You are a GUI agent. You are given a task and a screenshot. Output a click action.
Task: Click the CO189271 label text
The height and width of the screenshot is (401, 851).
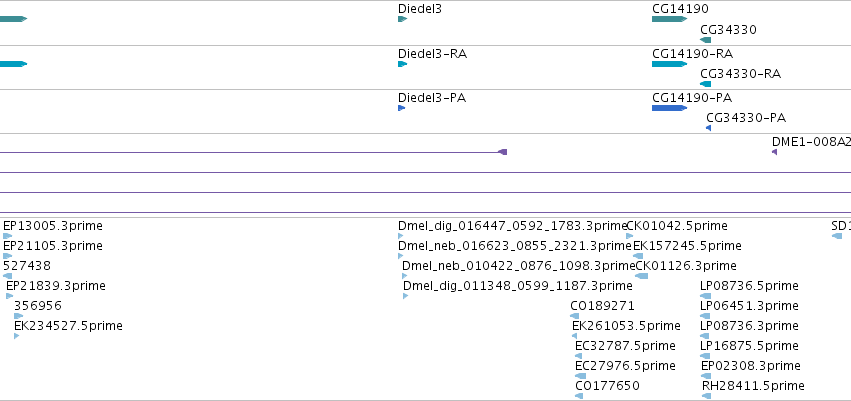(602, 306)
